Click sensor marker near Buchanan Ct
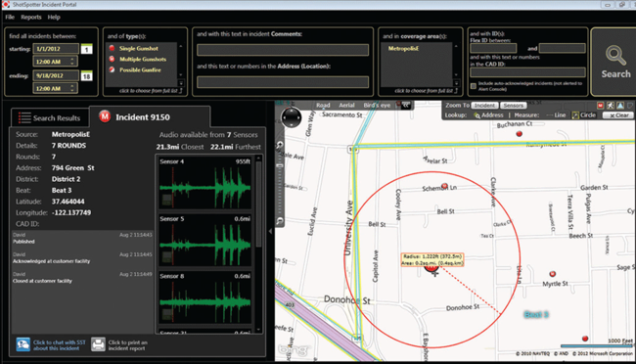 point(519,134)
